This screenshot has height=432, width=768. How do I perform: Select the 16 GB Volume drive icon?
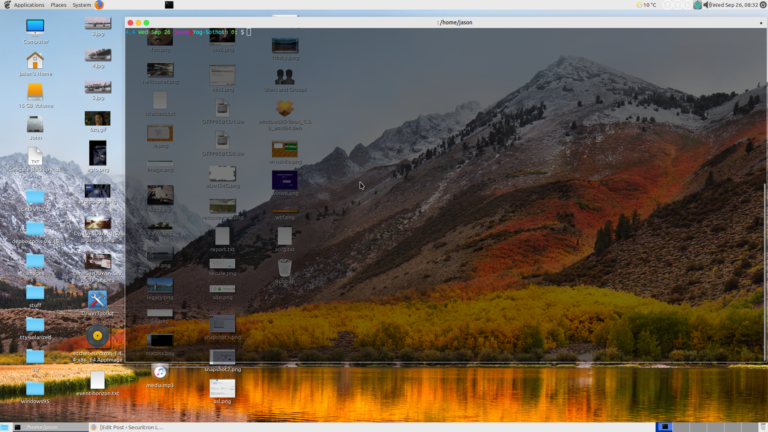click(35, 92)
